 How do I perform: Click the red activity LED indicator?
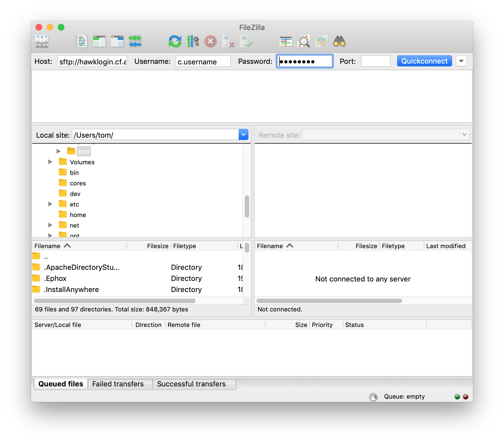[466, 397]
